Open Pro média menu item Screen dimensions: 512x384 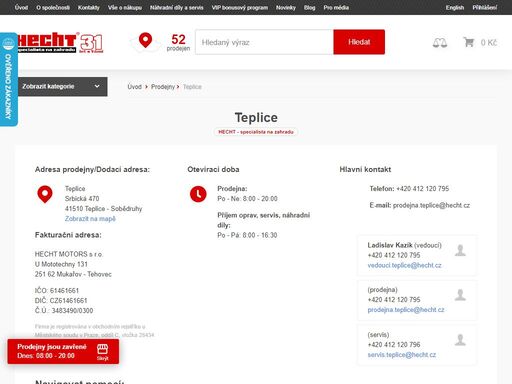(336, 7)
